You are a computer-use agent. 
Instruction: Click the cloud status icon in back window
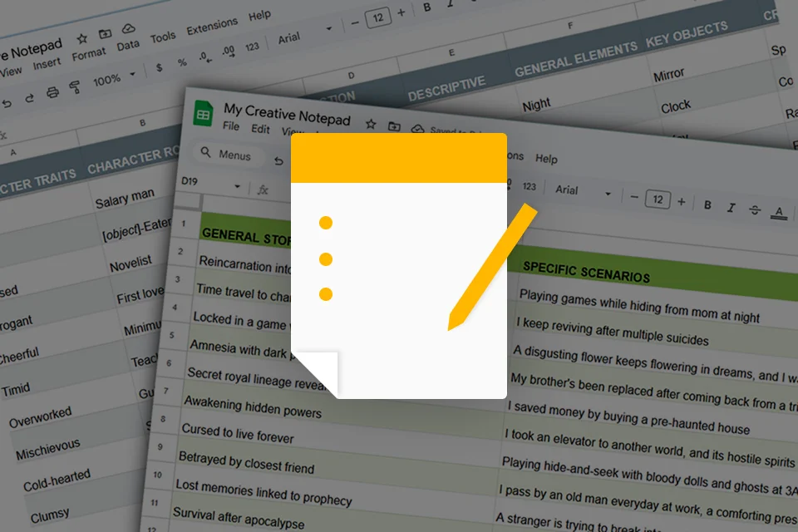(128, 28)
